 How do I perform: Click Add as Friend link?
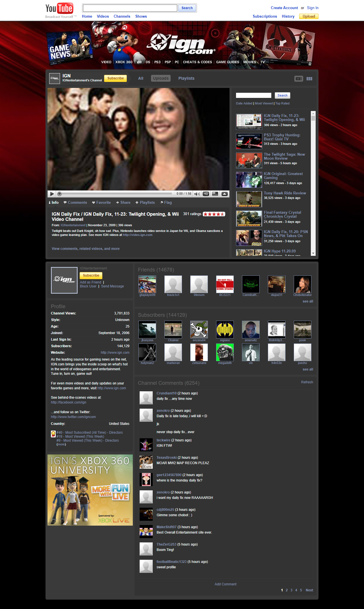click(90, 282)
